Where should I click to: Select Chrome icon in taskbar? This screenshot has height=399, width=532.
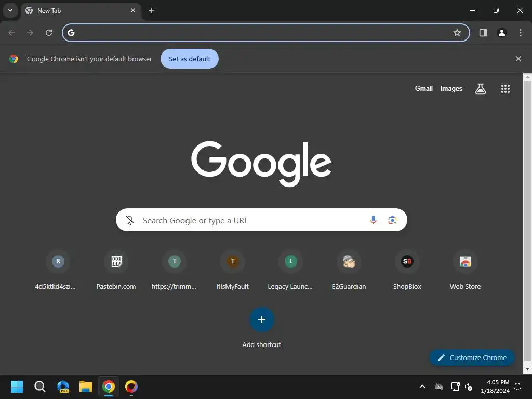click(x=109, y=387)
